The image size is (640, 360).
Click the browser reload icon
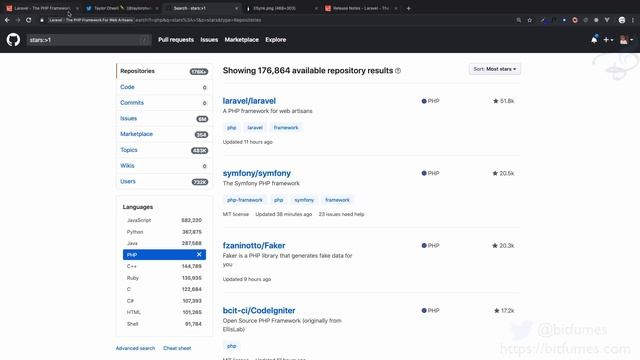tap(29, 20)
